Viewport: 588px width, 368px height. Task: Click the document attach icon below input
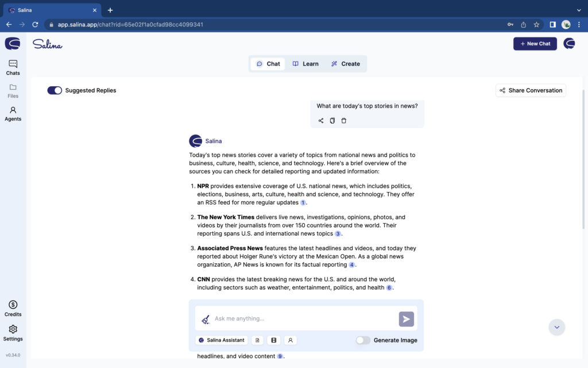point(257,340)
